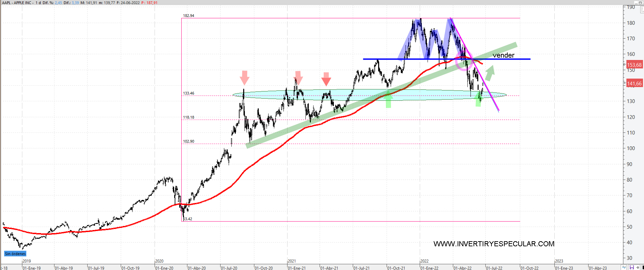Screen dimensions: 644x270
Task: Click the 'Sin órdenes' blue label
Action: coord(15,254)
